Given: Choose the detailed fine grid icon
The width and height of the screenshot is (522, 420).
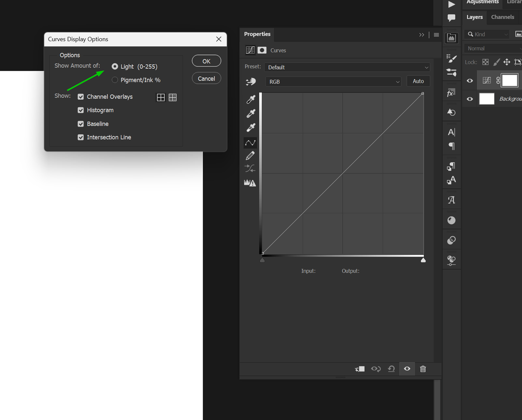Looking at the screenshot, I should tap(173, 97).
